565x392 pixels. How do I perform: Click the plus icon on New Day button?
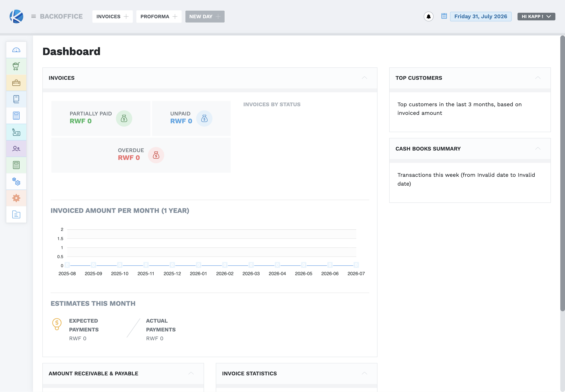point(218,16)
